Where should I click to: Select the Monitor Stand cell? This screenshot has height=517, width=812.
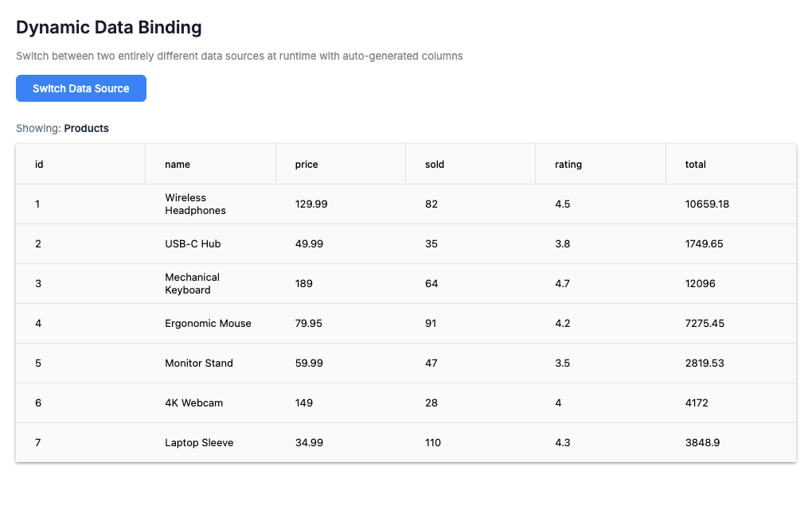pyautogui.click(x=199, y=363)
